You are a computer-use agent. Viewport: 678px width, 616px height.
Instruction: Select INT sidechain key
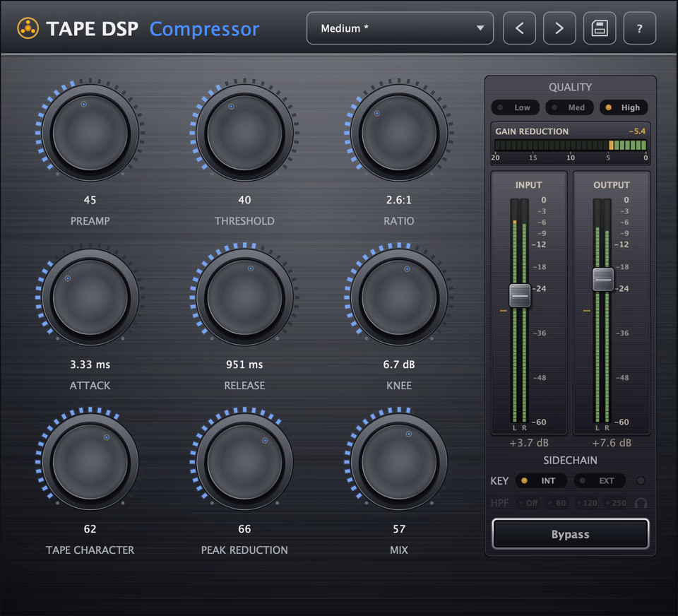click(x=542, y=480)
